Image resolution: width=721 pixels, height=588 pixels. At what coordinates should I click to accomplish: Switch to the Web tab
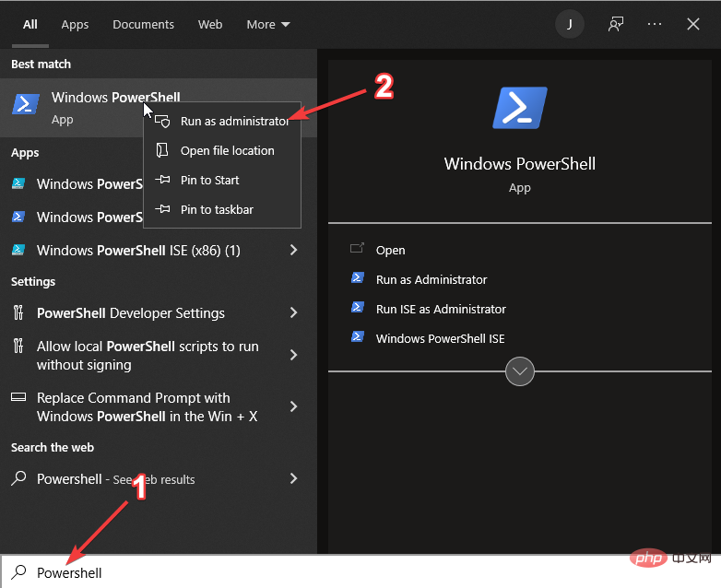pyautogui.click(x=210, y=24)
